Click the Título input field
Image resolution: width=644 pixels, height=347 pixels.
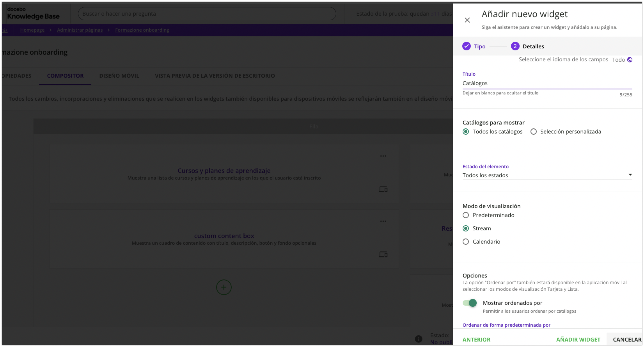(x=547, y=83)
